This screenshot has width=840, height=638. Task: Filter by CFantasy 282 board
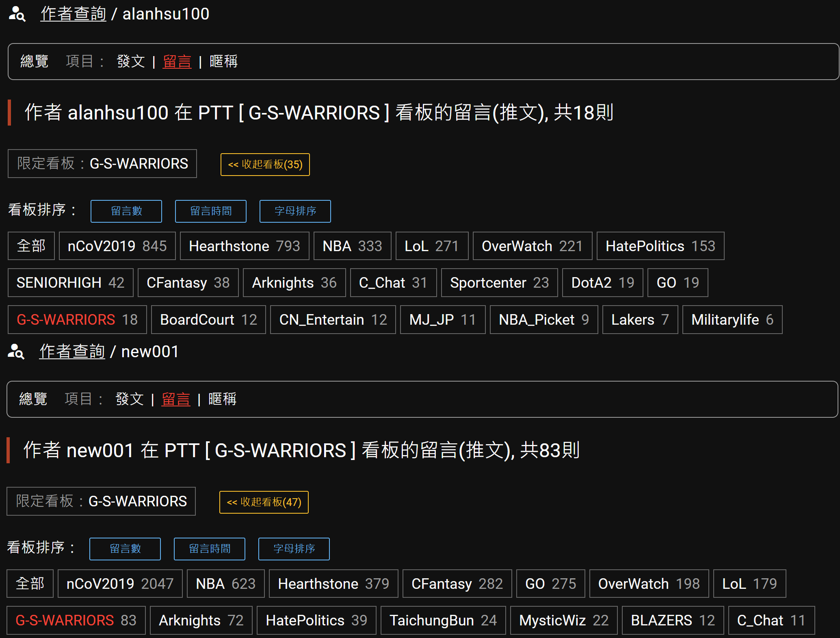[x=457, y=584]
